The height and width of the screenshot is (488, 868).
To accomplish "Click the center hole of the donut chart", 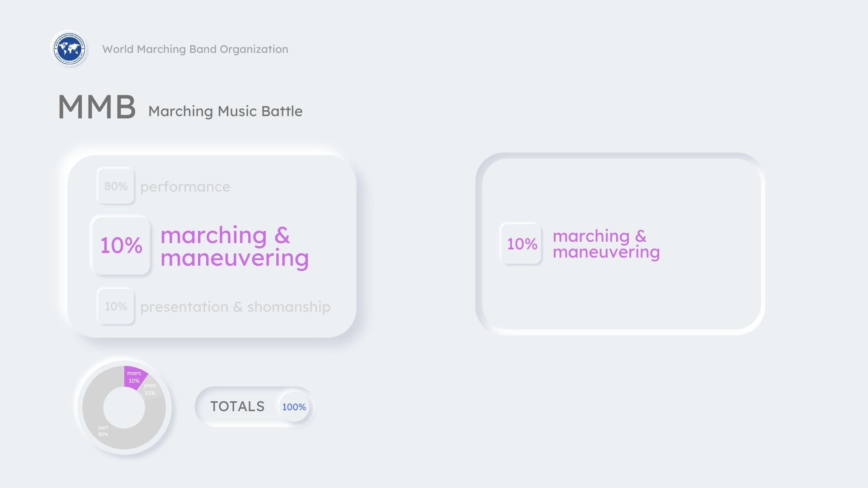I will [x=124, y=408].
